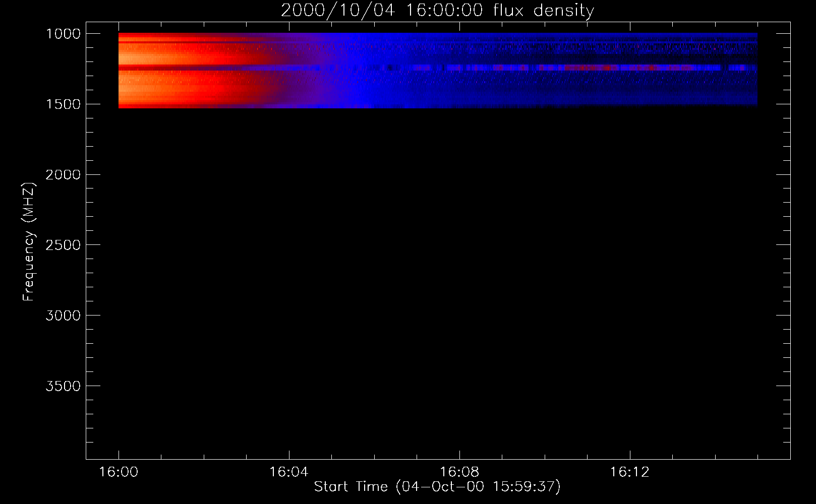The width and height of the screenshot is (816, 504).
Task: Click the 16:04 time tick label
Action: point(288,472)
